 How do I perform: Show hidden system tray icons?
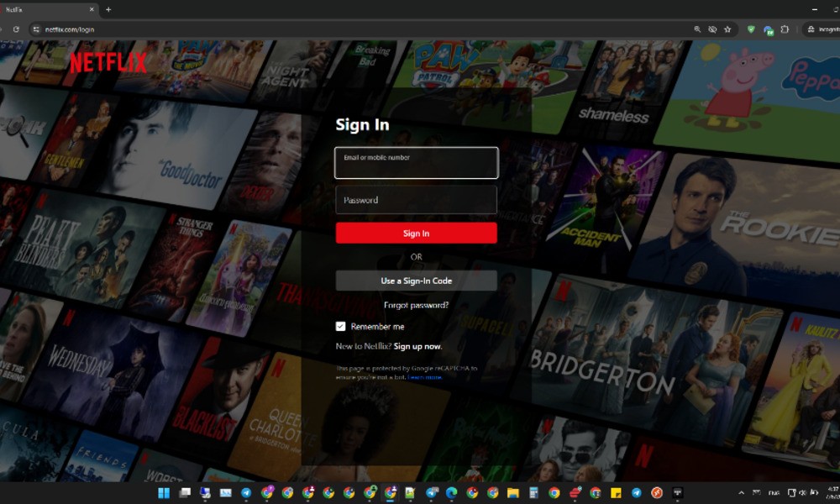pos(741,493)
